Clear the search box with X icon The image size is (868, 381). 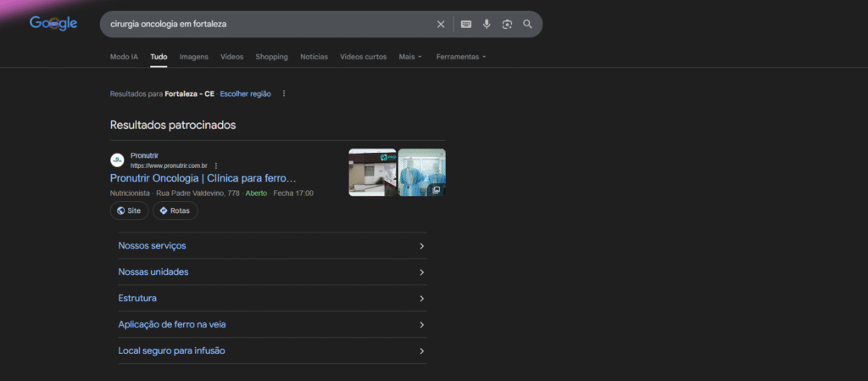441,25
